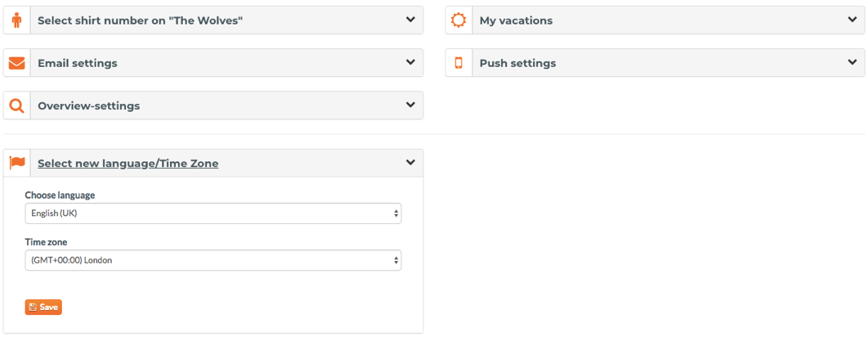Screen dimensions: 868x337
Task: Collapse the language/Time Zone section chevron
Action: (x=410, y=163)
